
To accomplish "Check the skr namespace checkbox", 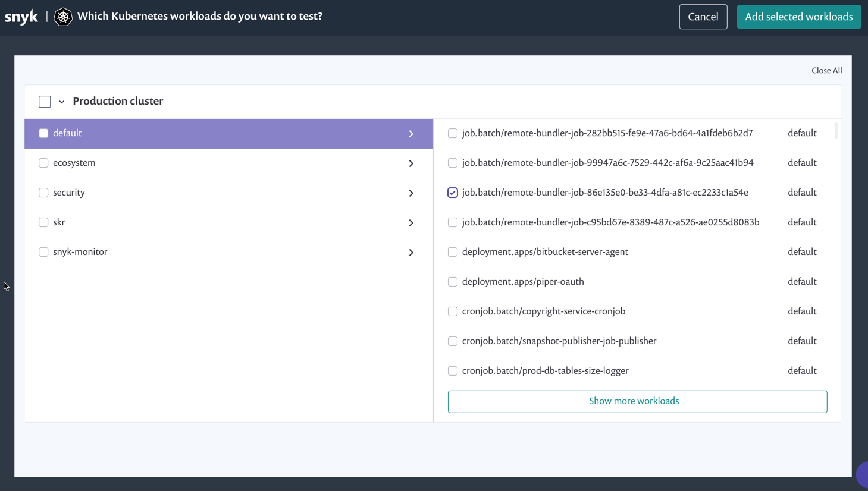I will click(x=43, y=222).
